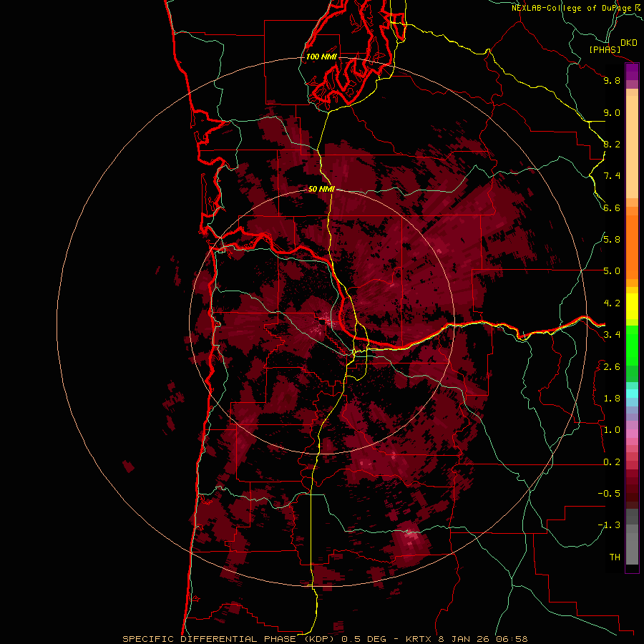Click the 9.0 value on color scale

click(x=612, y=112)
